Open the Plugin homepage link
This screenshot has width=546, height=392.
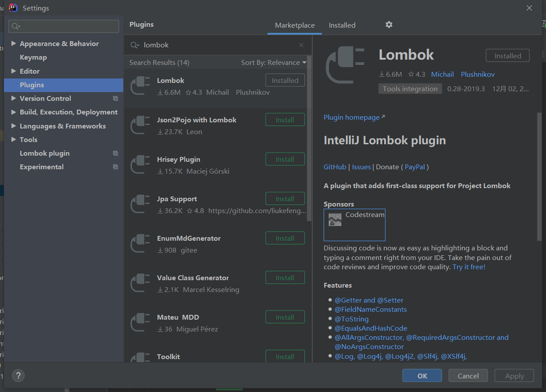coord(351,117)
